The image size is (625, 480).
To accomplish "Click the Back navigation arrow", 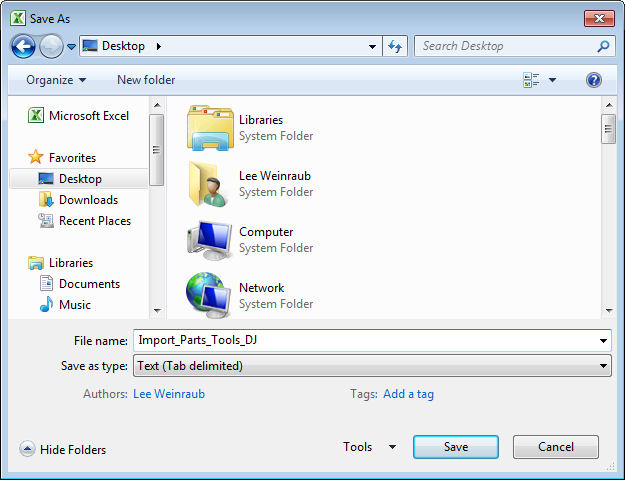I will (23, 47).
